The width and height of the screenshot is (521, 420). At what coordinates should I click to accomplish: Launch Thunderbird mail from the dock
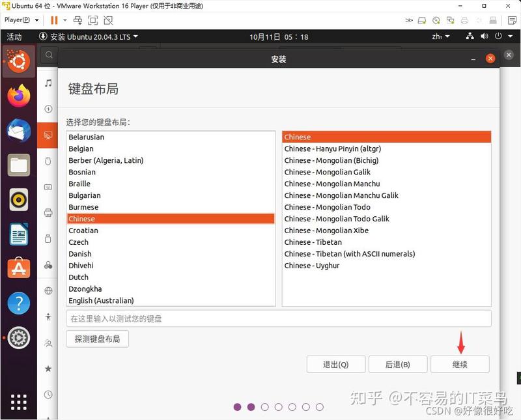point(19,130)
